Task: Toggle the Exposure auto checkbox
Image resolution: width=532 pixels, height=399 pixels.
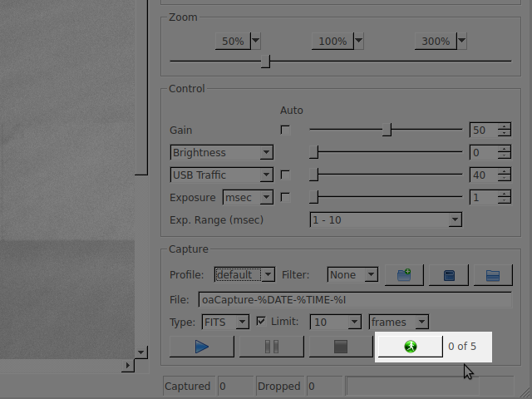Action: click(285, 197)
